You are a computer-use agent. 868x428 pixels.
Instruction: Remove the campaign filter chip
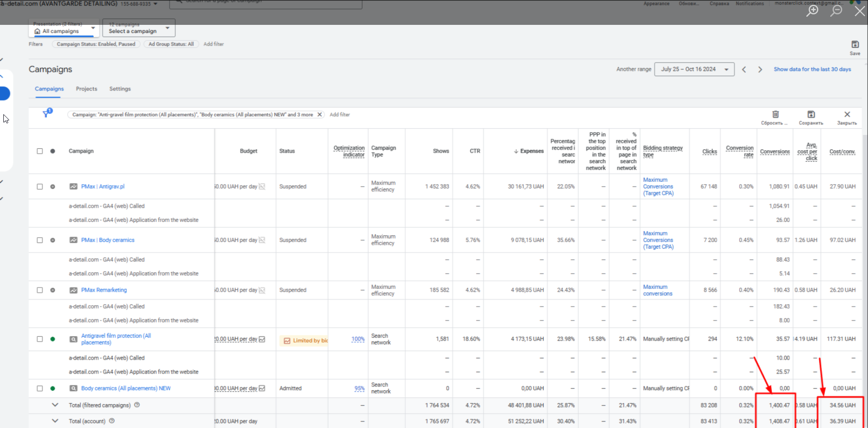coord(319,115)
